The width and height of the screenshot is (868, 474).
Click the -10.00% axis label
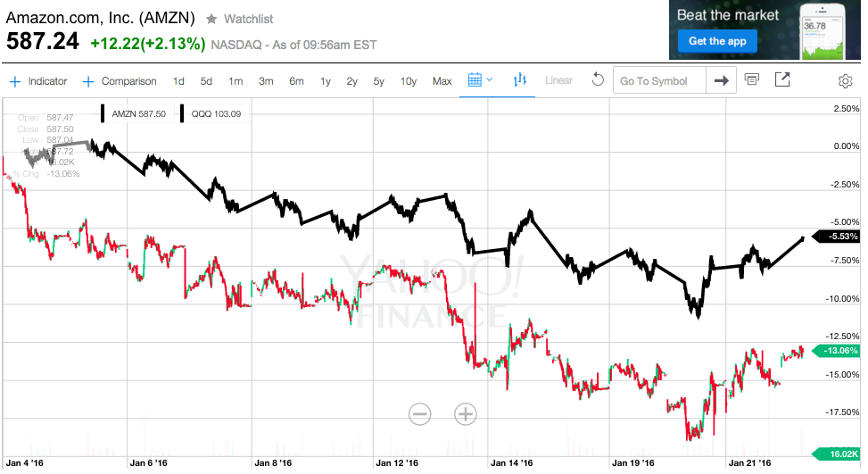coord(843,298)
